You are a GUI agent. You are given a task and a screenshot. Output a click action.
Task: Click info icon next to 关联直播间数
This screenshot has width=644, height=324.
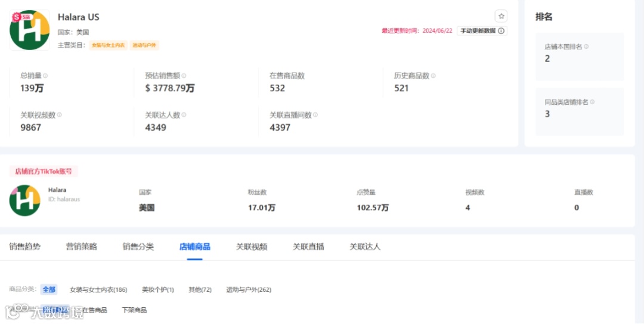(x=315, y=115)
